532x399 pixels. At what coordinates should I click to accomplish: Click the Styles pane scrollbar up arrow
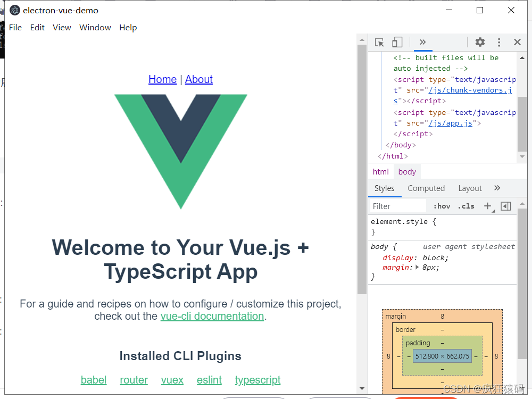(x=522, y=204)
